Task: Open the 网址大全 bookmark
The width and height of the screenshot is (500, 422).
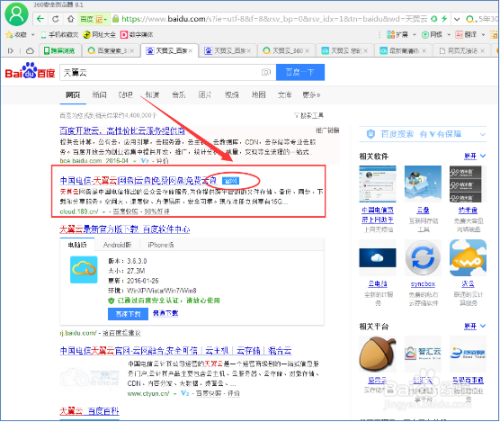Action: (99, 35)
